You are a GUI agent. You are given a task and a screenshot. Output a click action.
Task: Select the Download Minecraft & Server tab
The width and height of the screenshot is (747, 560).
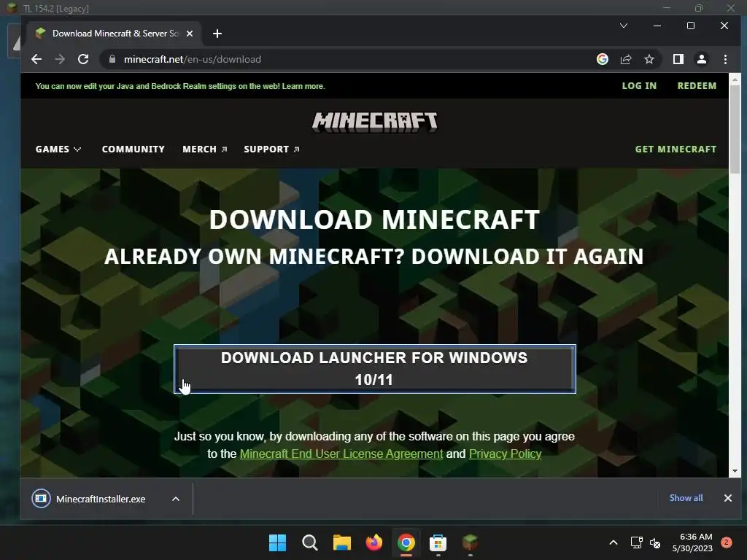115,34
